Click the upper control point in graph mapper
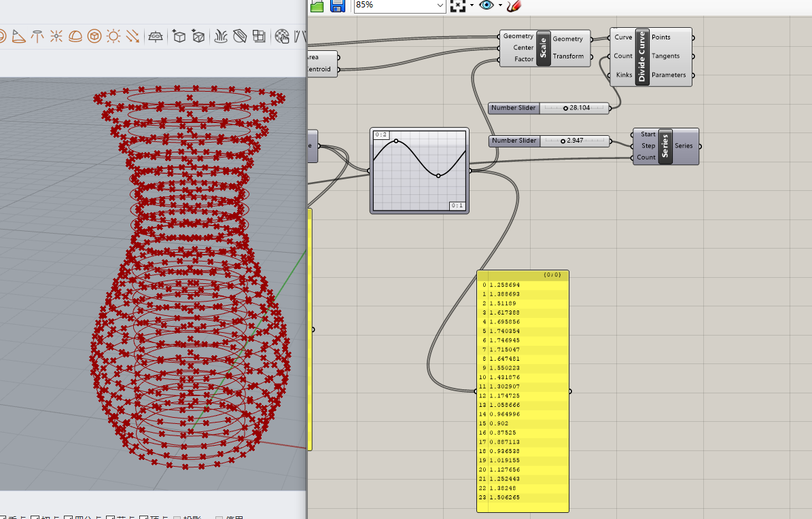 [396, 141]
